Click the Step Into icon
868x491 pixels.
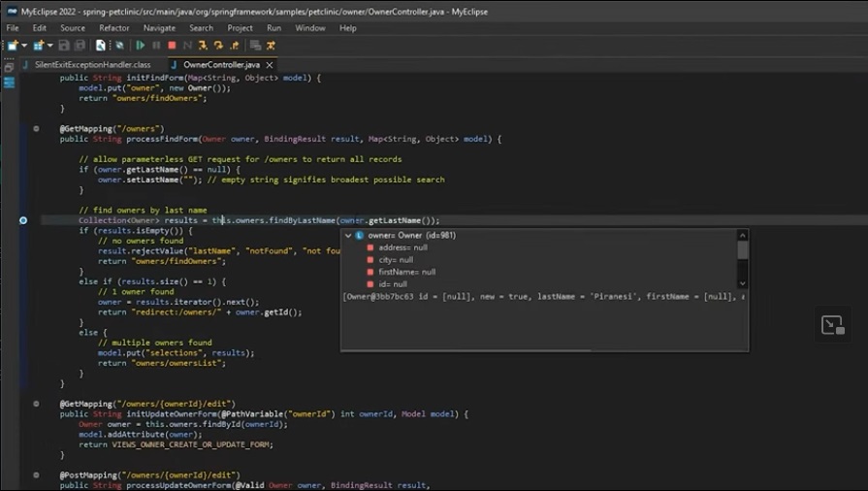(x=204, y=46)
